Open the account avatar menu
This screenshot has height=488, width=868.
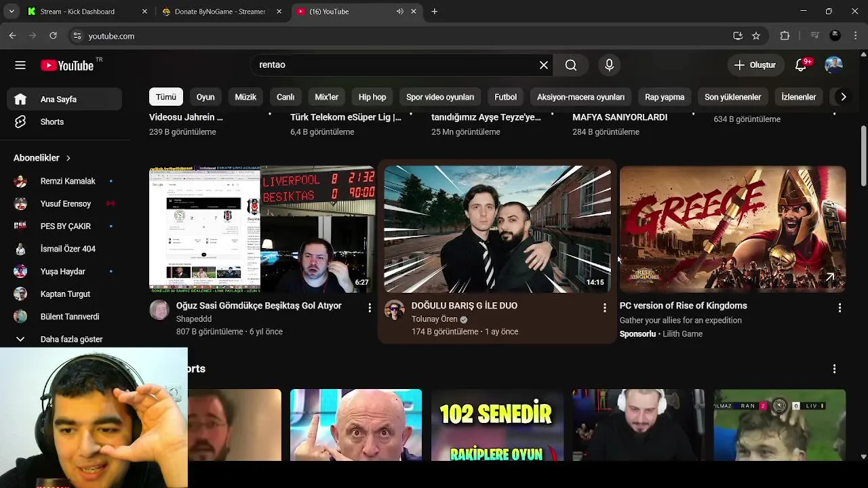[833, 65]
